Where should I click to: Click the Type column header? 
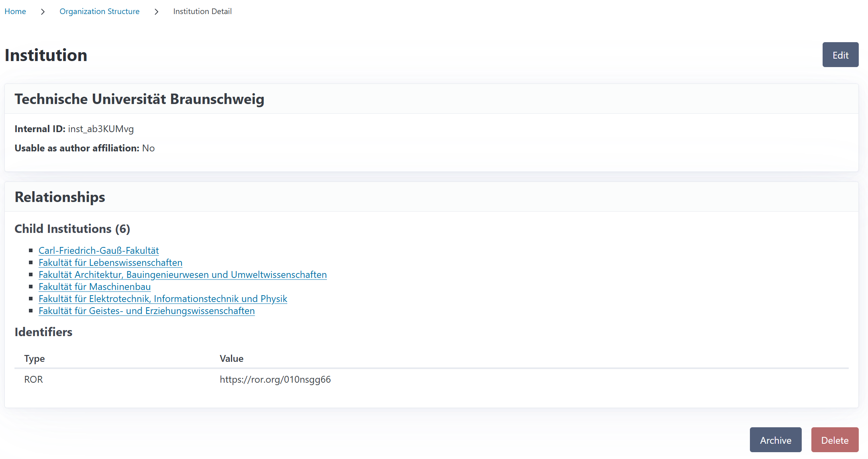34,359
